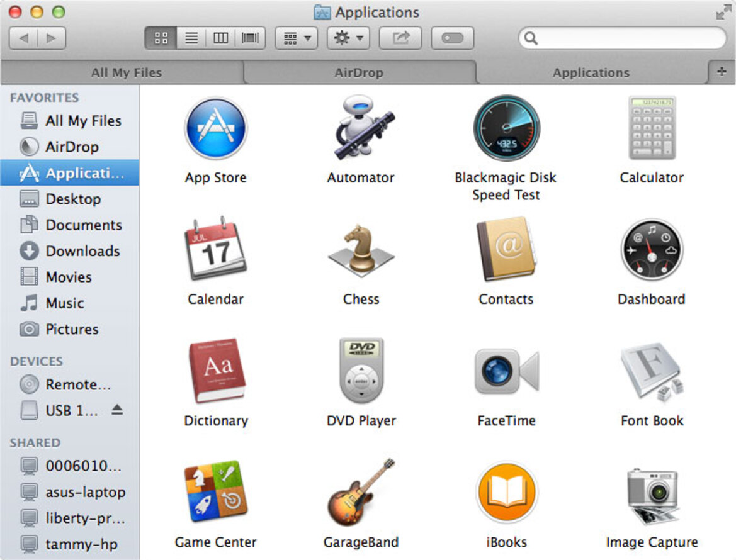Click the "Blackmagic Disk Speed Test" label
Screen dimensions: 736x560
506,186
